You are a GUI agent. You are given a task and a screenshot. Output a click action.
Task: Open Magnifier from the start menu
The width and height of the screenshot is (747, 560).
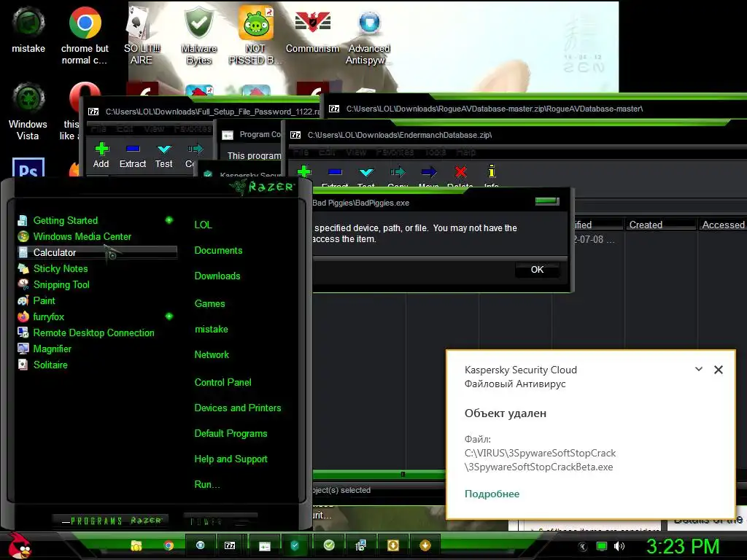pos(97,349)
